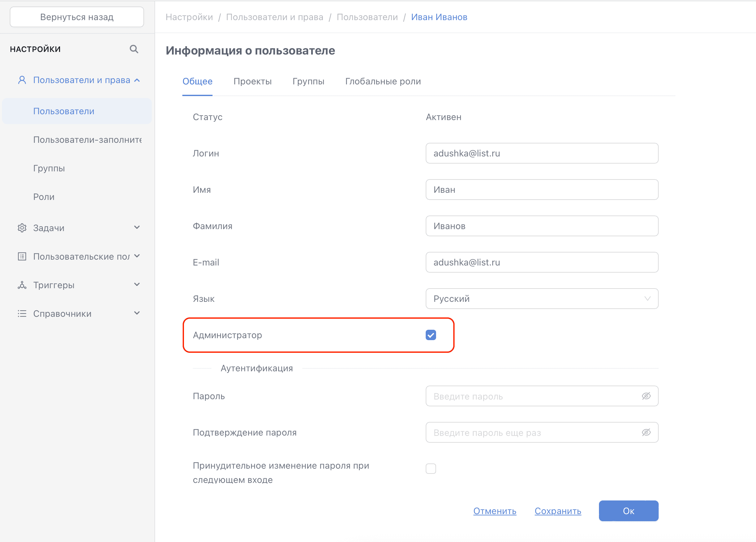Viewport: 756px width, 542px height.
Task: Open the Язык dropdown showing Русский
Action: 542,299
